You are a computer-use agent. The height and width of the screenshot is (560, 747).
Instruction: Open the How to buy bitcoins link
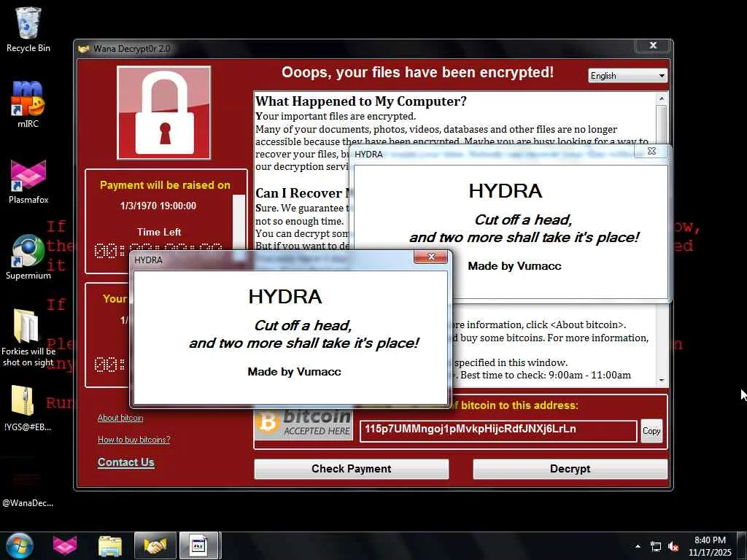click(134, 440)
